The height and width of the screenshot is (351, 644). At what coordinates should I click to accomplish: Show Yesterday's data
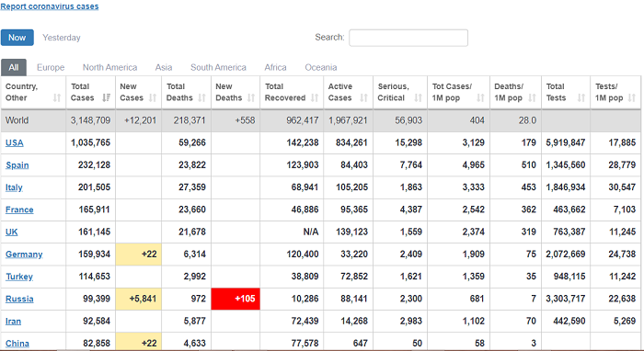[x=62, y=38]
